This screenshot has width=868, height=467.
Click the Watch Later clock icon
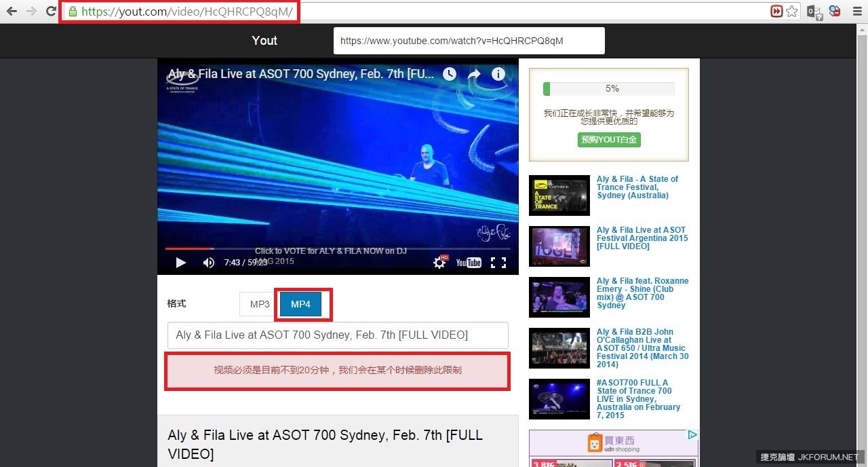pyautogui.click(x=450, y=74)
